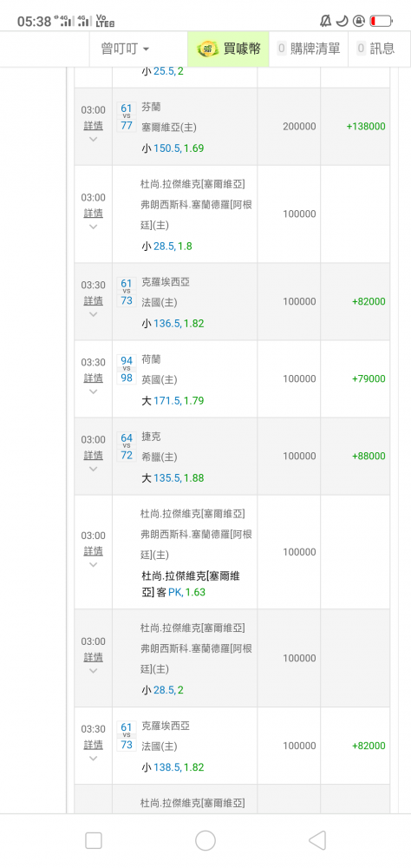Tap the 61 vs 77 score badge
The image size is (411, 868).
click(x=127, y=117)
